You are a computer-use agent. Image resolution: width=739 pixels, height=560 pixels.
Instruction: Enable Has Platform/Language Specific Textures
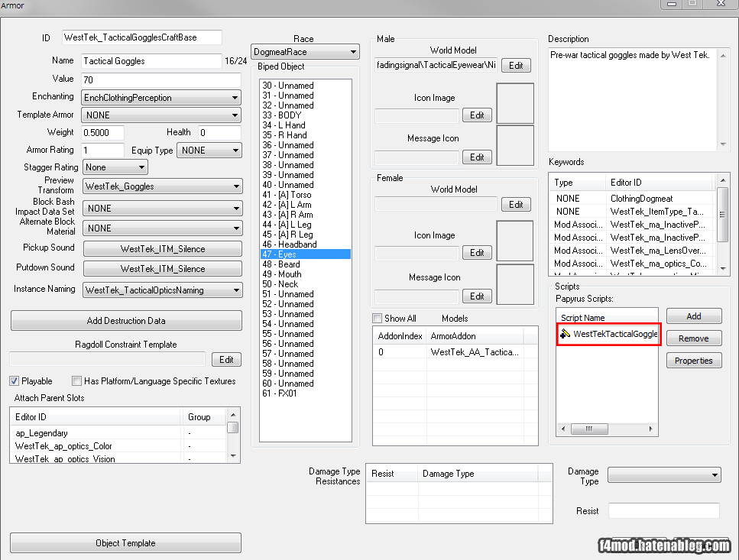coord(76,381)
